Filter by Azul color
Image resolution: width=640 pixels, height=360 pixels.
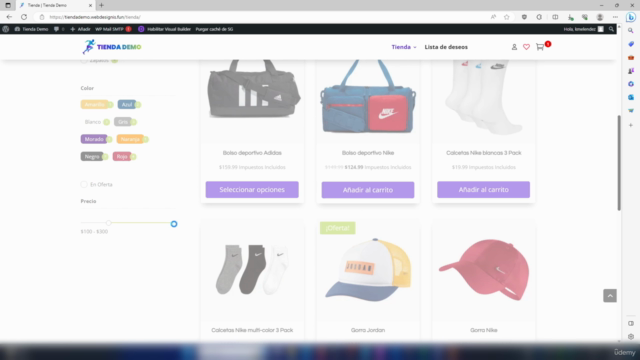click(127, 104)
